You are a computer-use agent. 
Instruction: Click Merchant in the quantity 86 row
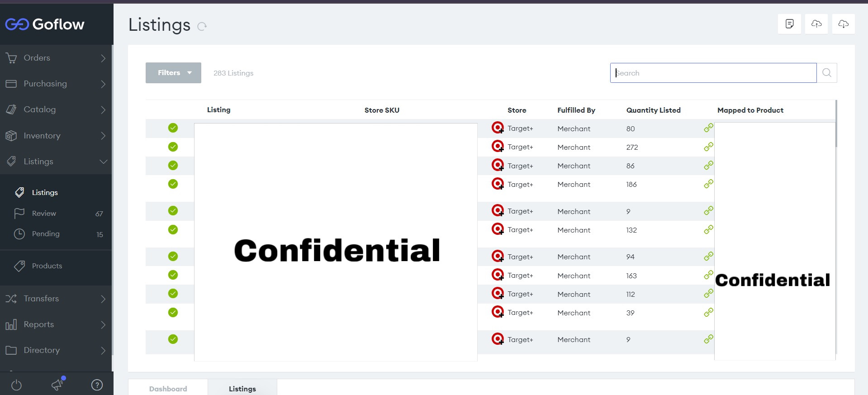coord(574,166)
